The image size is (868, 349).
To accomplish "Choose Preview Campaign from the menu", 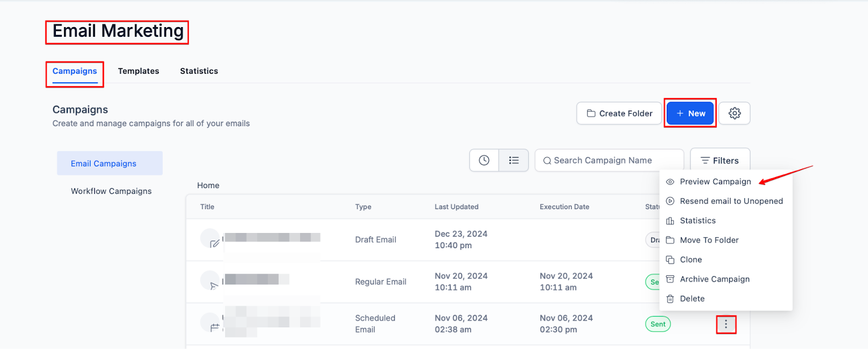I will (715, 182).
